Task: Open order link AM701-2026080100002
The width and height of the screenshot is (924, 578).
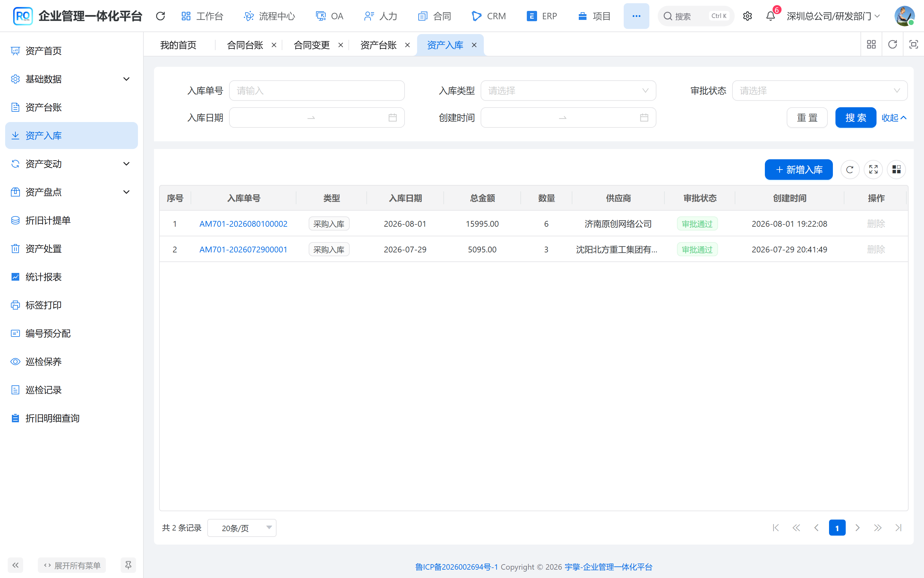Action: coord(243,223)
